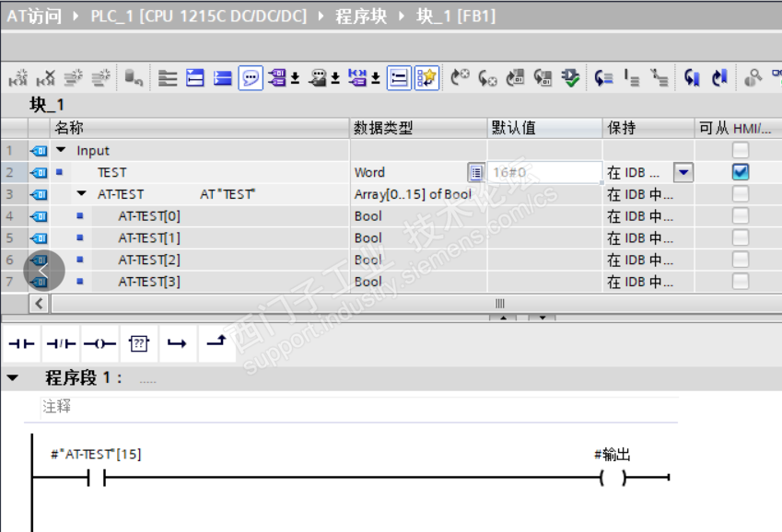This screenshot has height=532, width=782.
Task: Click the pane splitter up arrow
Action: (x=503, y=318)
